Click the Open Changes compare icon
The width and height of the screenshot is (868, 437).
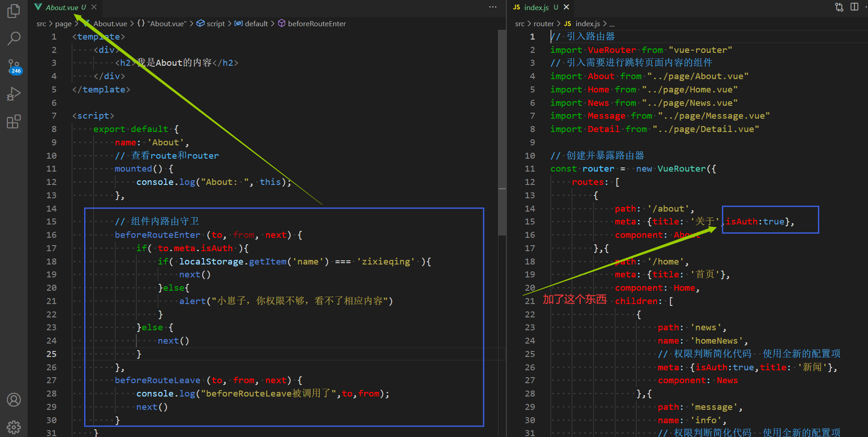[x=839, y=7]
